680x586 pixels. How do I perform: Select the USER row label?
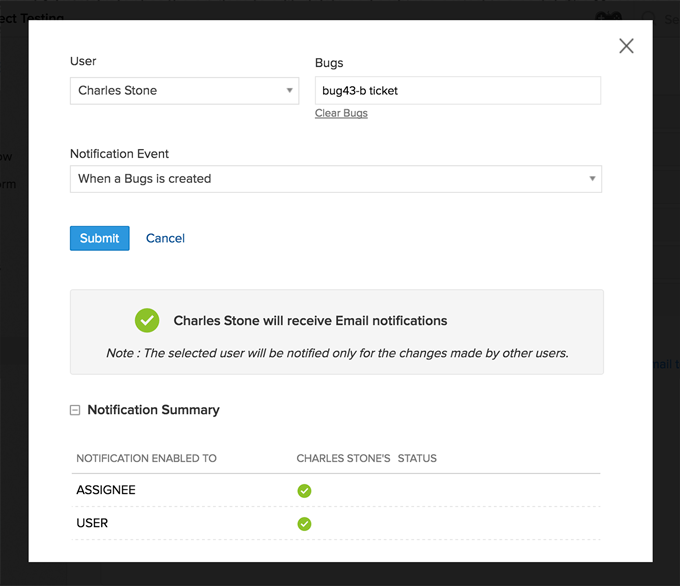[x=92, y=524]
